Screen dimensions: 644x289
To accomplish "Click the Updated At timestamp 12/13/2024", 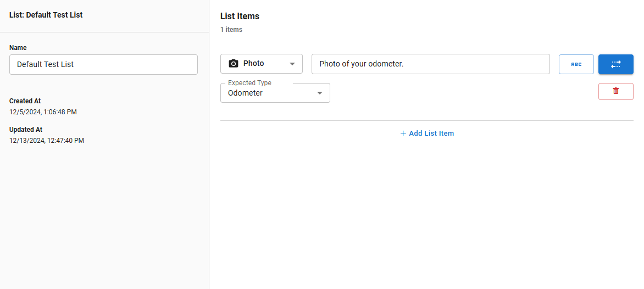I will [x=47, y=141].
